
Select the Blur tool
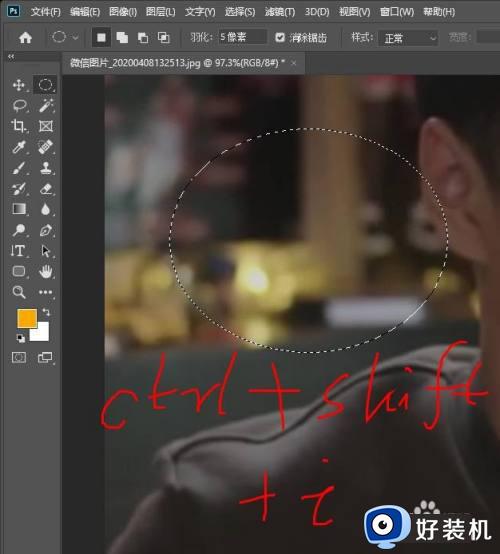[46, 210]
